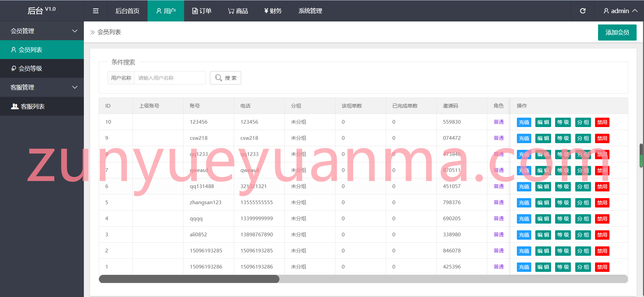644x297 pixels.
Task: Click 普通 role link for zhangsan123
Action: tap(498, 202)
